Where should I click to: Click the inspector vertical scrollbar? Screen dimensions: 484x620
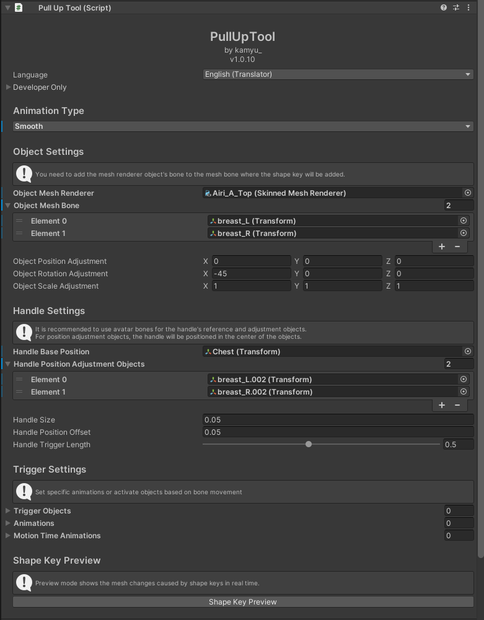click(481, 279)
